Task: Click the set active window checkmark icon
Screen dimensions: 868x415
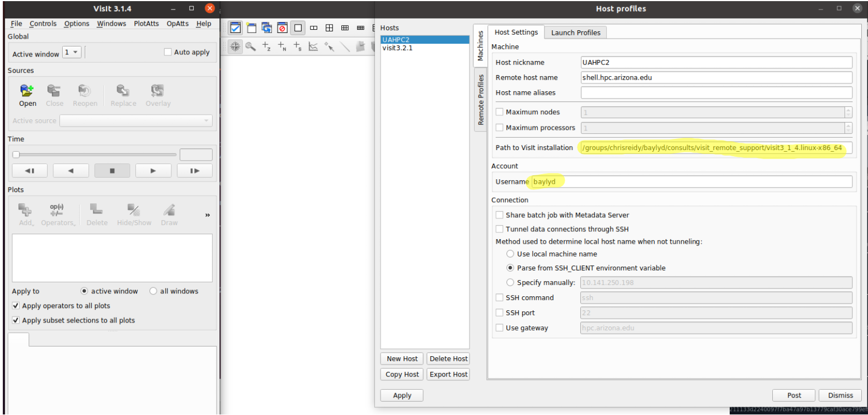Action: tap(236, 27)
